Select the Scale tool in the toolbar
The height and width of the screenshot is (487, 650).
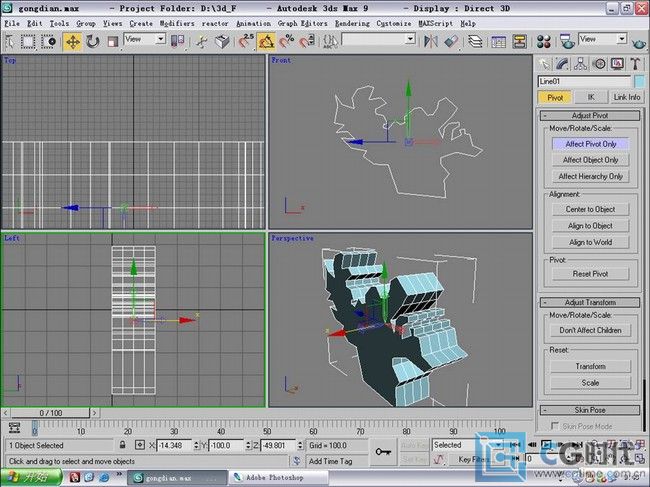[x=112, y=42]
